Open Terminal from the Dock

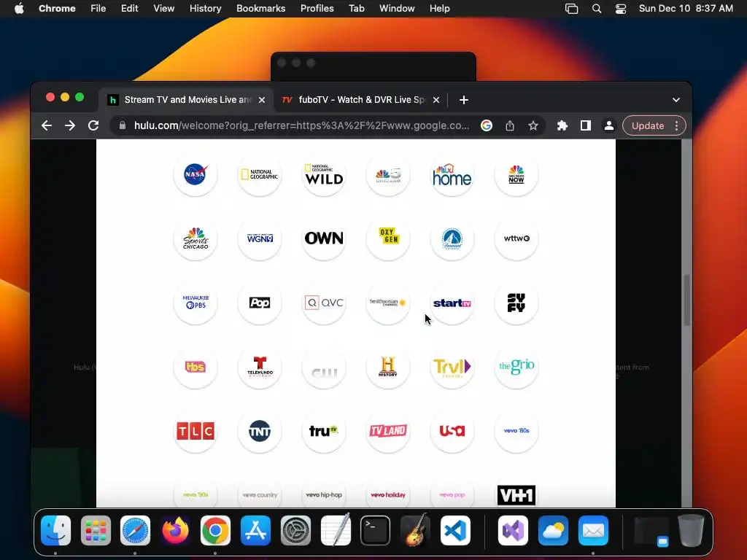(x=376, y=531)
